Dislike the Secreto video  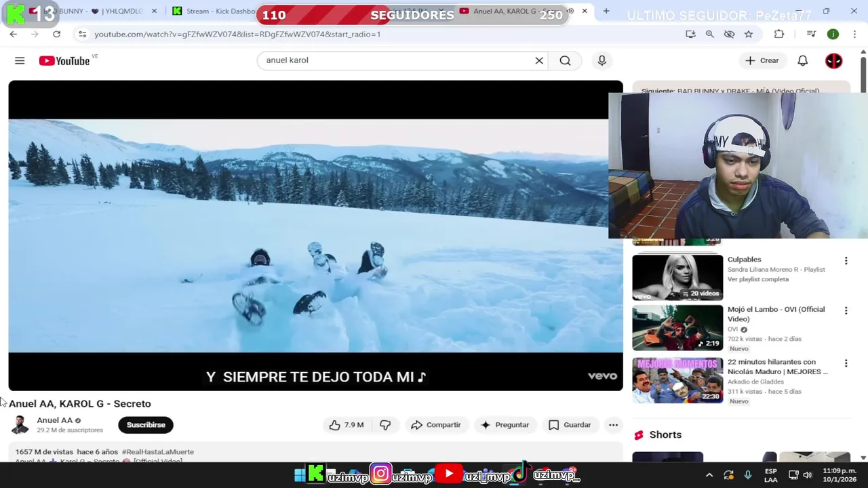pos(385,425)
